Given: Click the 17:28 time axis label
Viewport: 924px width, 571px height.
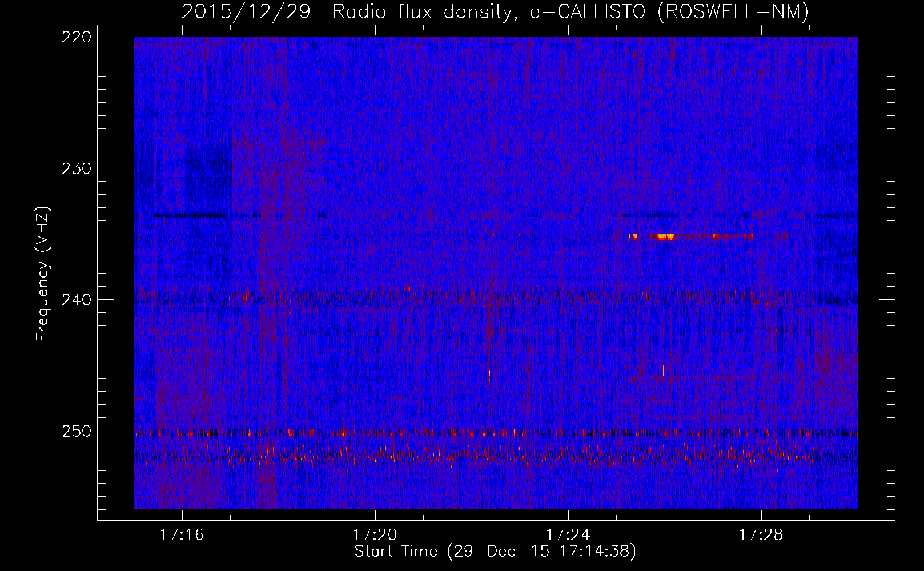Looking at the screenshot, I should pos(761,535).
